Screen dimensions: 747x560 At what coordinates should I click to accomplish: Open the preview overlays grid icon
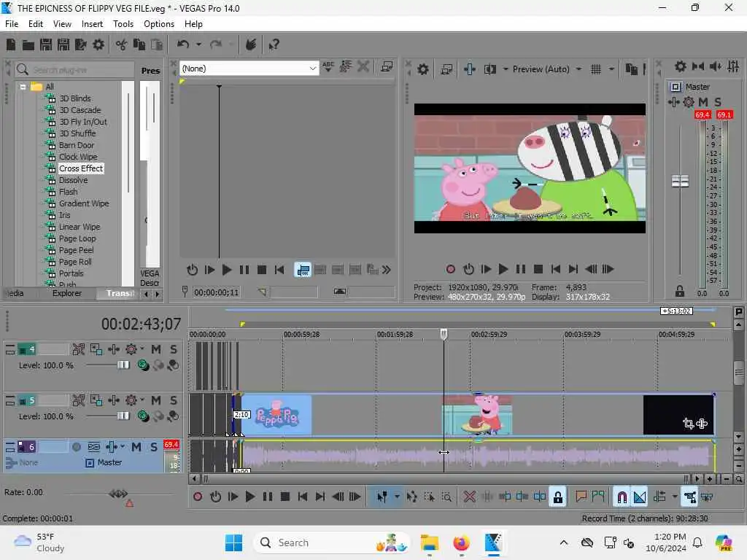point(595,69)
